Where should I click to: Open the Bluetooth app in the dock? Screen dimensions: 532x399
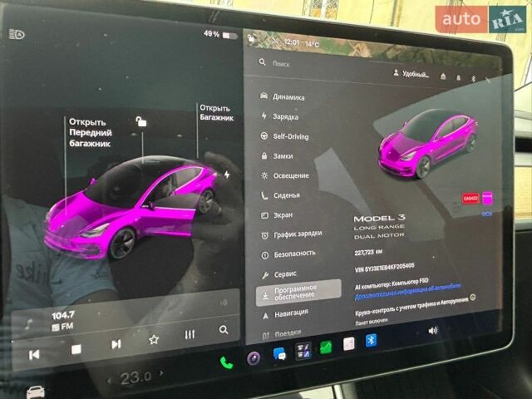371,340
